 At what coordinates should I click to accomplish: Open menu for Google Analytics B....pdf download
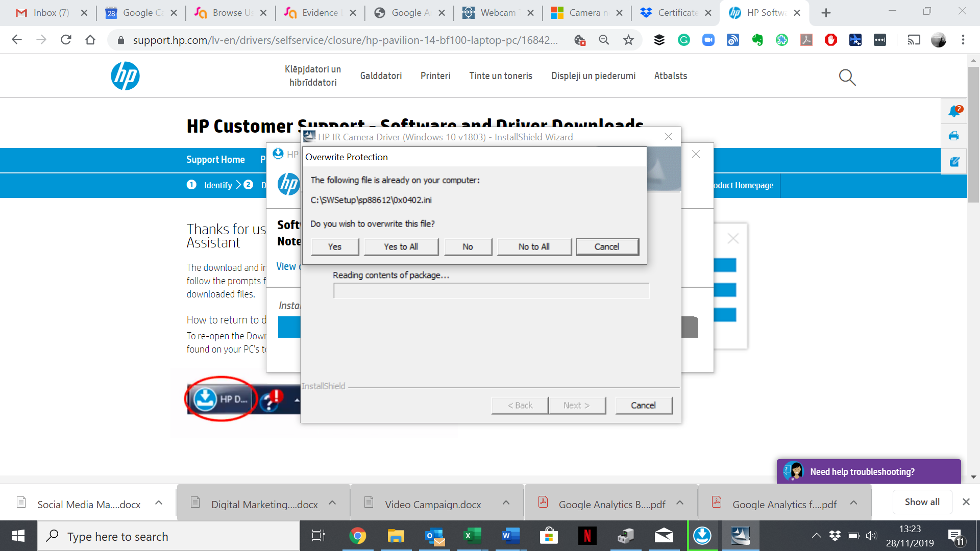(680, 503)
